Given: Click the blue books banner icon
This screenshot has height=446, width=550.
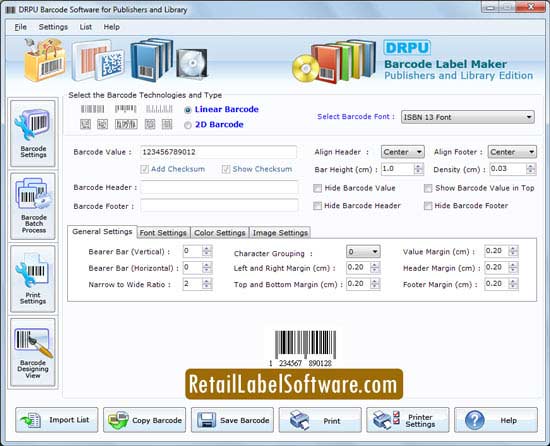Looking at the screenshot, I should [152, 60].
